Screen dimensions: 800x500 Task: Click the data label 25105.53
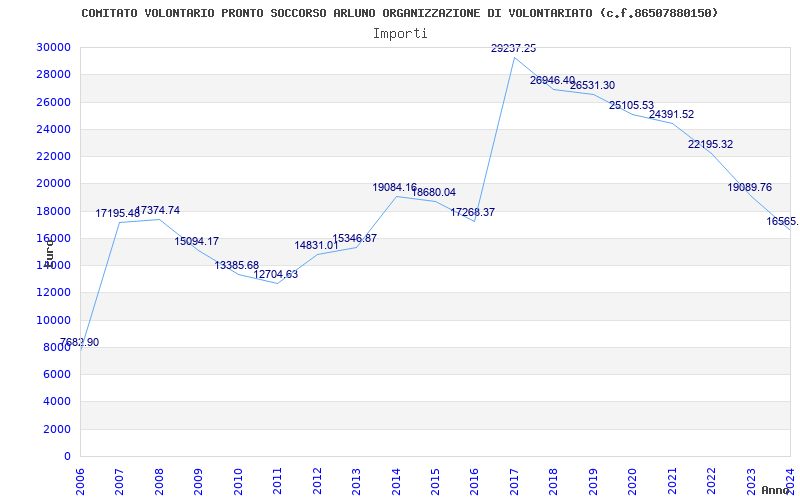pyautogui.click(x=631, y=105)
